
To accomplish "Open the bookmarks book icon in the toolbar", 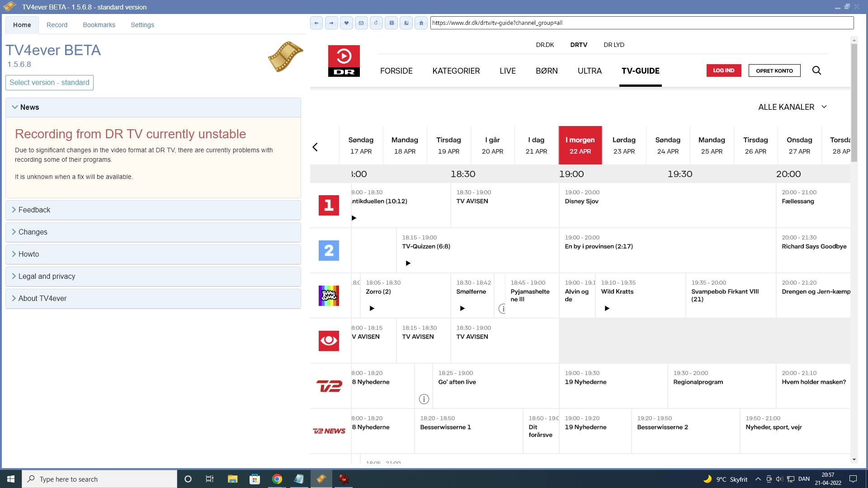I will pos(406,23).
